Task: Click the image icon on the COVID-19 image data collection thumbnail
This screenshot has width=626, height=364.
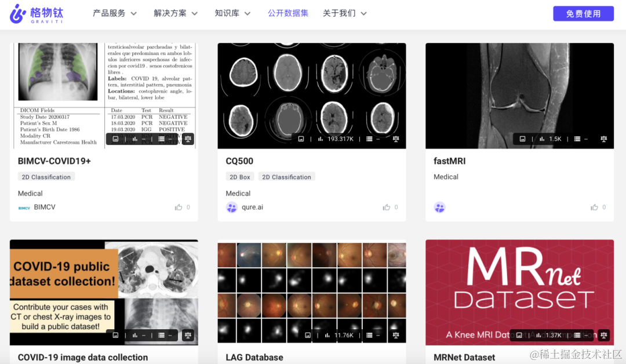Action: (x=115, y=335)
